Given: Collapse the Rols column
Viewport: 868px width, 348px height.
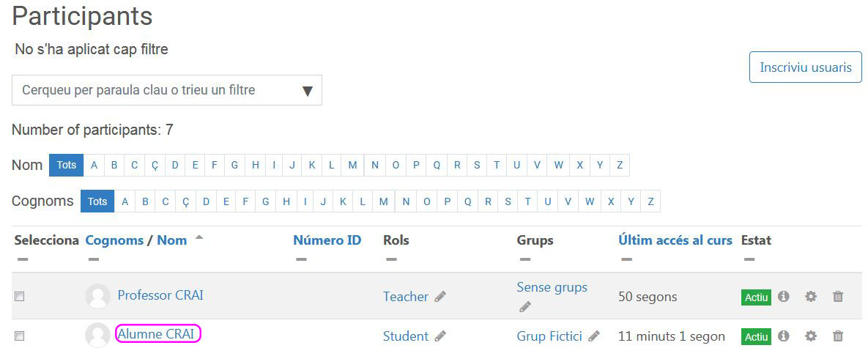Looking at the screenshot, I should click(390, 259).
